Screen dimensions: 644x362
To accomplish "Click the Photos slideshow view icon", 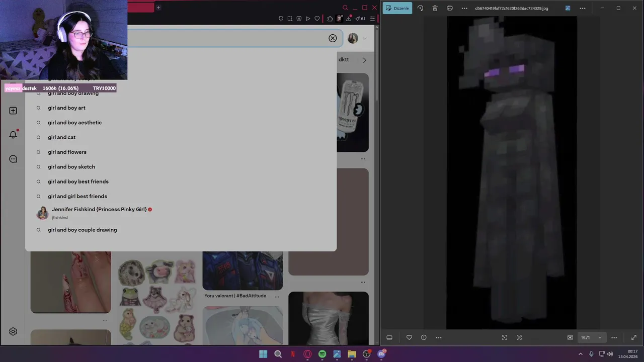I will pyautogui.click(x=570, y=337).
